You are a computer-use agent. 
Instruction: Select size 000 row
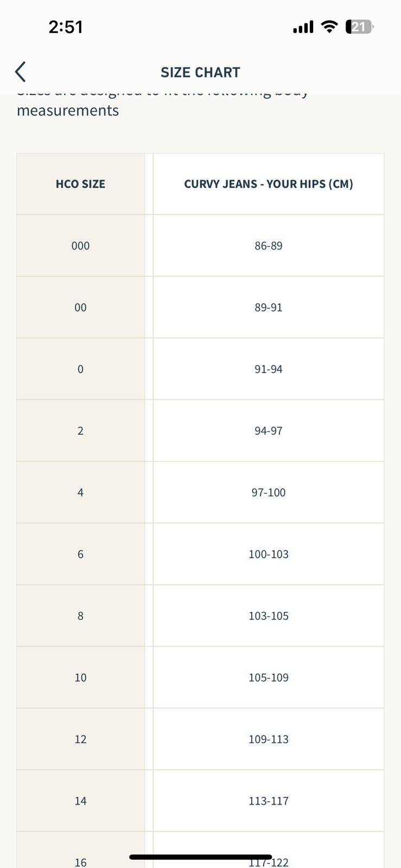80,246
